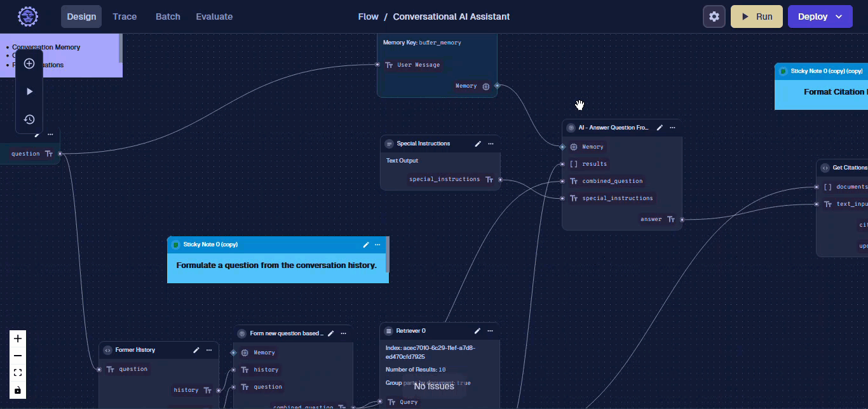This screenshot has width=868, height=409.
Task: Zoom out the canvas
Action: click(18, 356)
